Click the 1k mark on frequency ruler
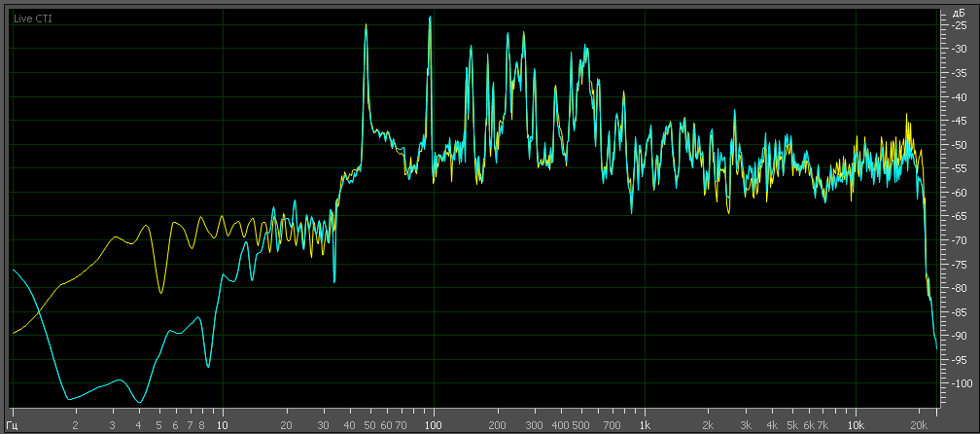 click(645, 425)
